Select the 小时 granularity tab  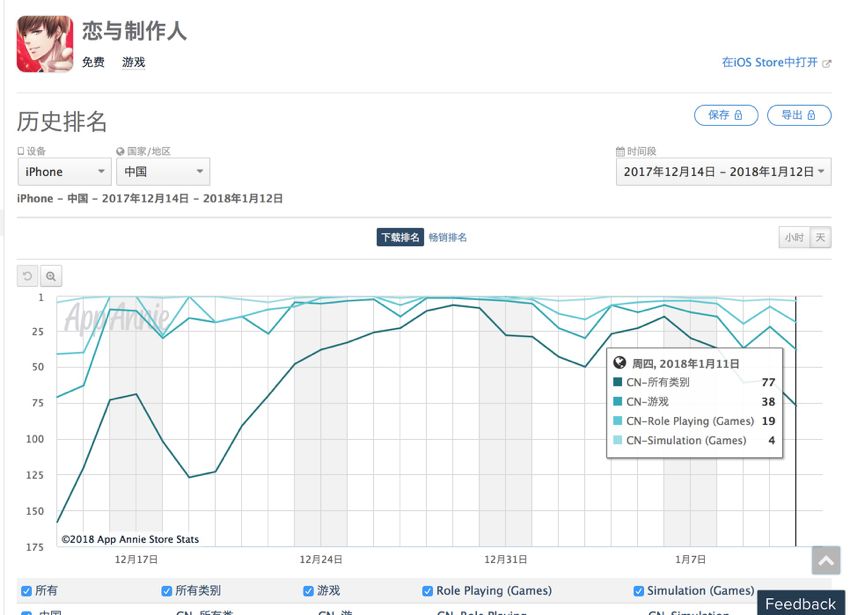pos(794,238)
